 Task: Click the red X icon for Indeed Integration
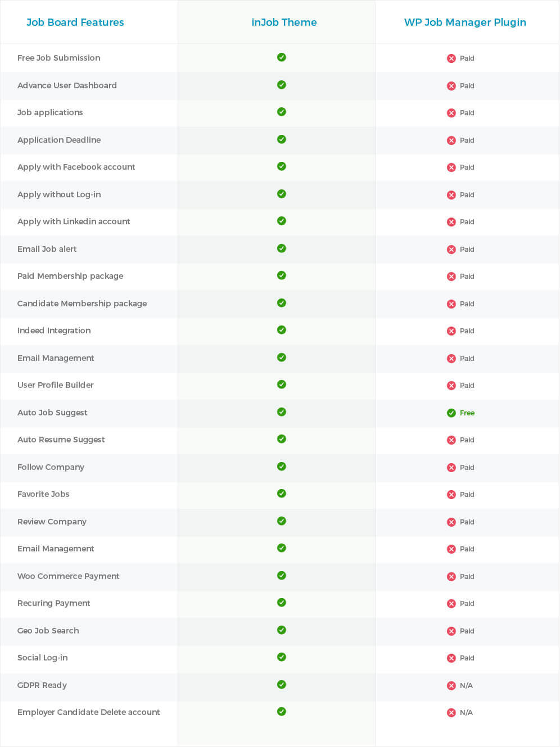(x=451, y=331)
